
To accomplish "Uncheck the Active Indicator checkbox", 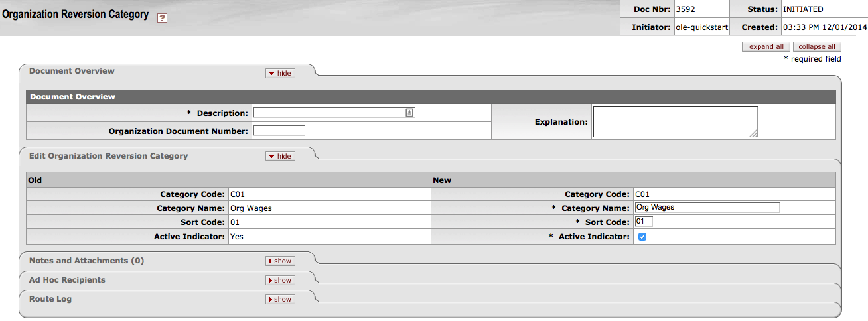I will (x=642, y=237).
